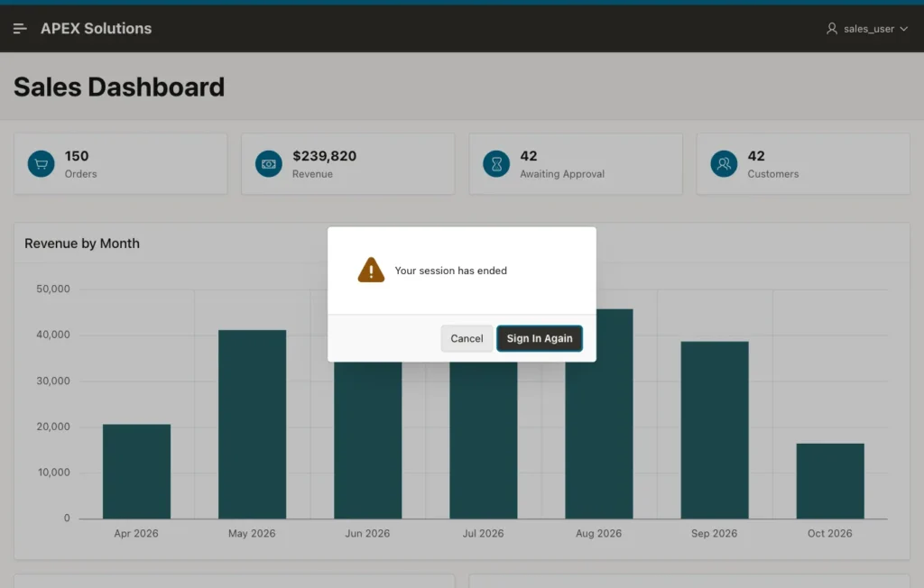Click the Revenue money icon
Image resolution: width=924 pixels, height=588 pixels.
(269, 164)
